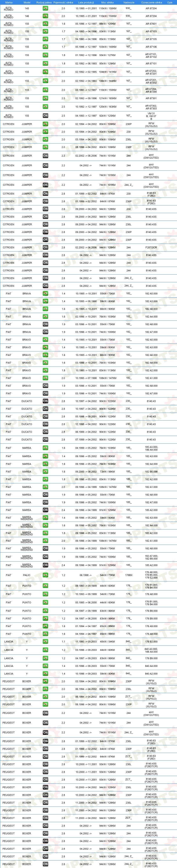Click petrol icon for Marea Weekend 1.8 83kW

[45, 533]
